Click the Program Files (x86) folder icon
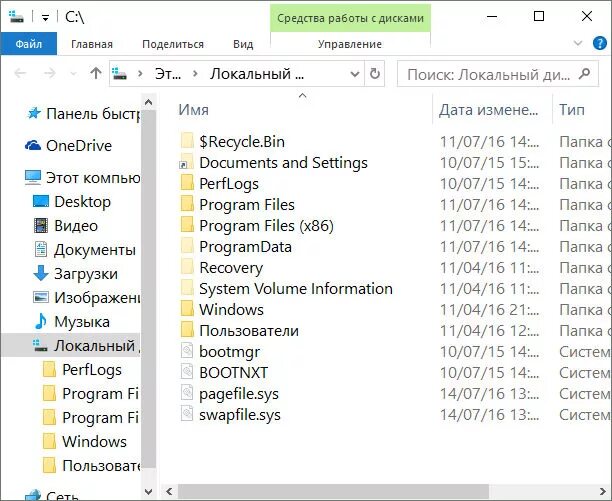Image resolution: width=612 pixels, height=501 pixels. 187,225
